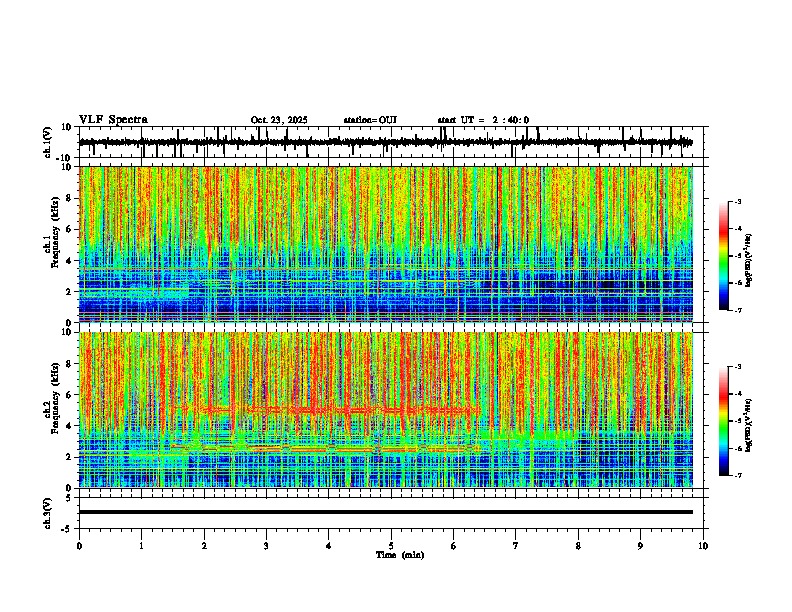Click the log(PSD) label beside ch.2 color bar
This screenshot has height=612, width=792.
tap(748, 425)
